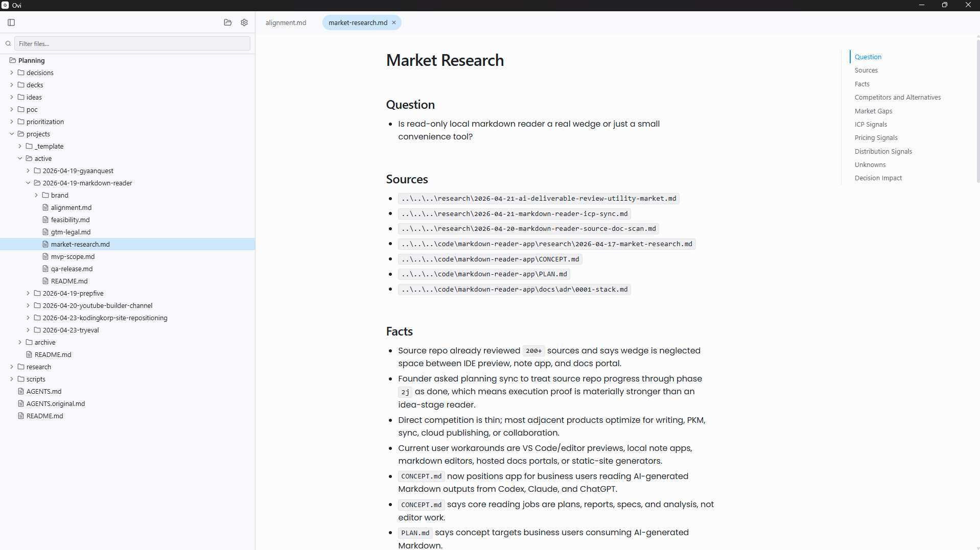Viewport: 980px width, 550px height.
Task: Click the search magnifier icon
Action: (8, 44)
